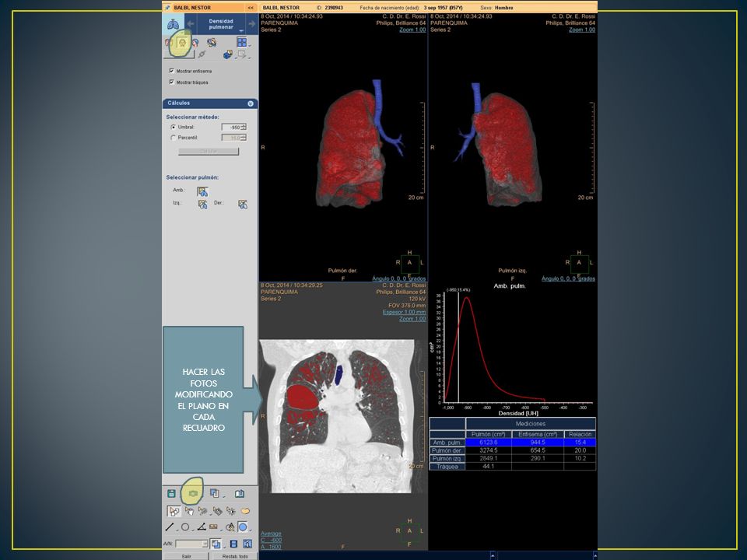Select both lungs icon next to Amb.
The image size is (747, 560).
(202, 191)
